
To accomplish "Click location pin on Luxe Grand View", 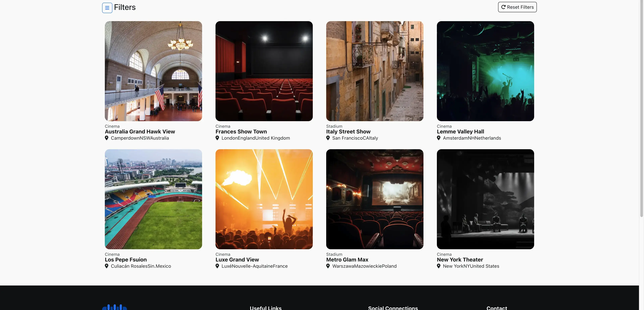I will click(x=217, y=266).
